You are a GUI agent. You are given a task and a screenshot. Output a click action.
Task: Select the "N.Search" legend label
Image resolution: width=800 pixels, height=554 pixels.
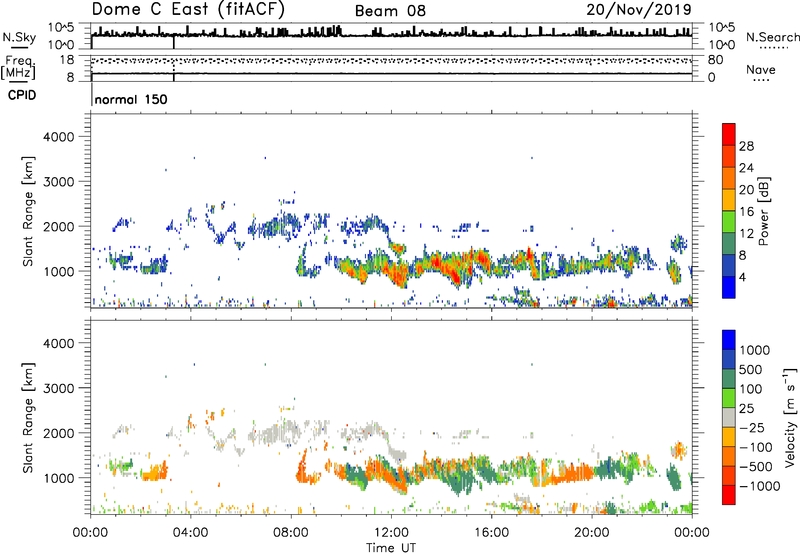(x=773, y=37)
